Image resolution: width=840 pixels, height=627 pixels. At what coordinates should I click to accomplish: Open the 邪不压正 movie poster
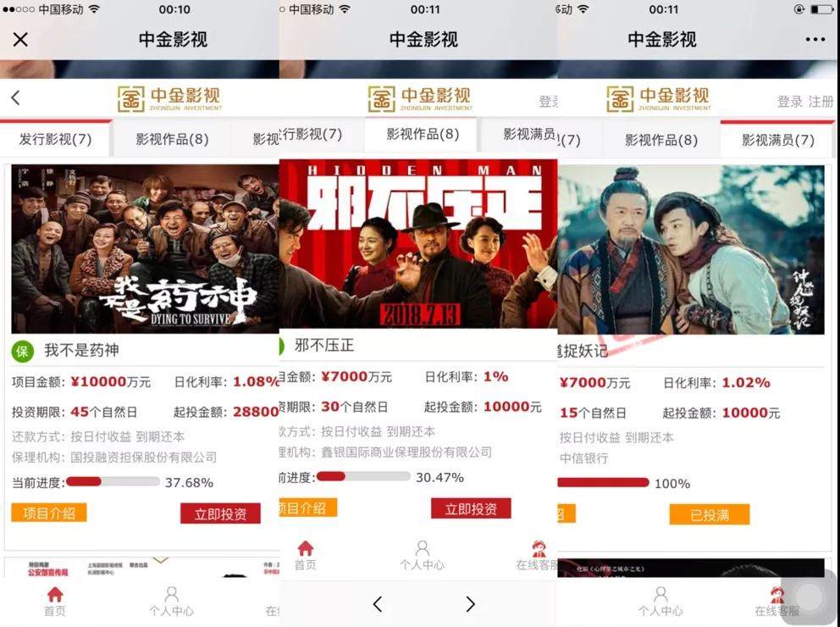(418, 244)
